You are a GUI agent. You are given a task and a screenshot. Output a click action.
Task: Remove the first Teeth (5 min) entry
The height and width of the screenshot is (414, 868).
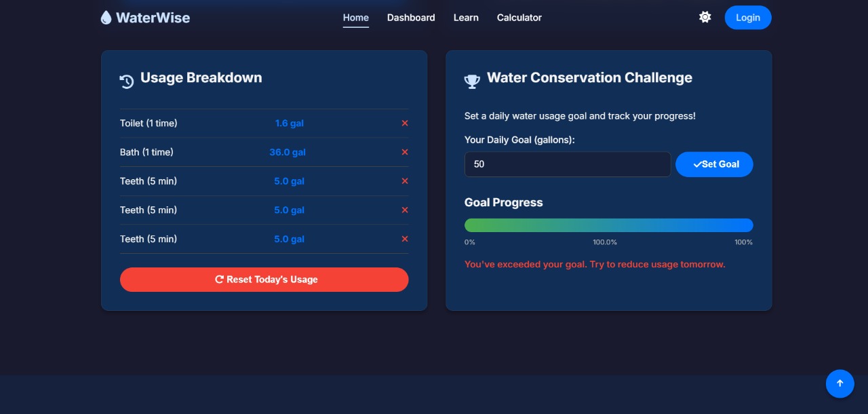tap(405, 181)
